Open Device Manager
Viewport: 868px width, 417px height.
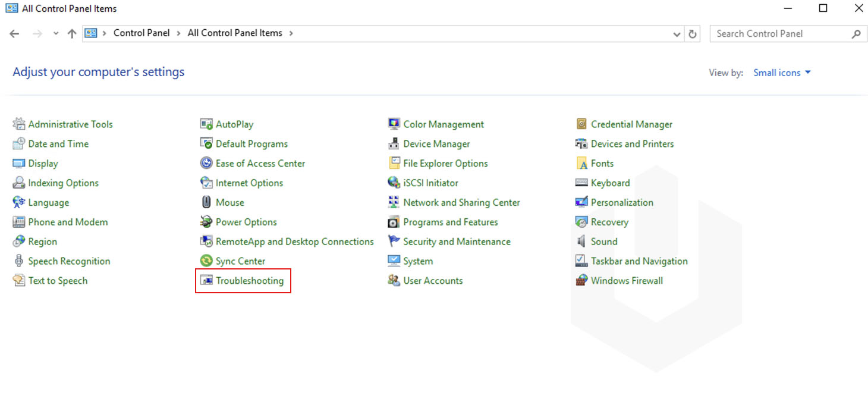click(436, 143)
